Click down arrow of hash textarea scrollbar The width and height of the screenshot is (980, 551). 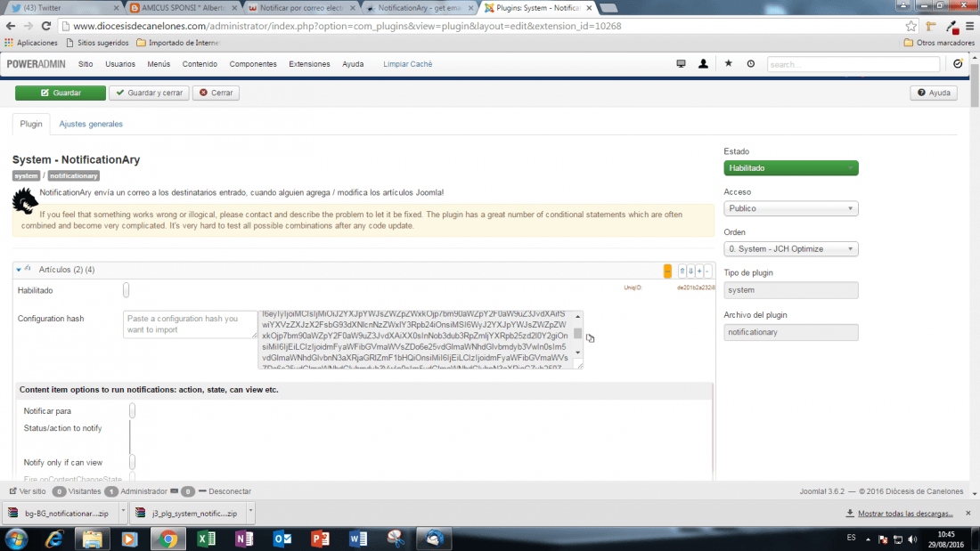tap(577, 353)
